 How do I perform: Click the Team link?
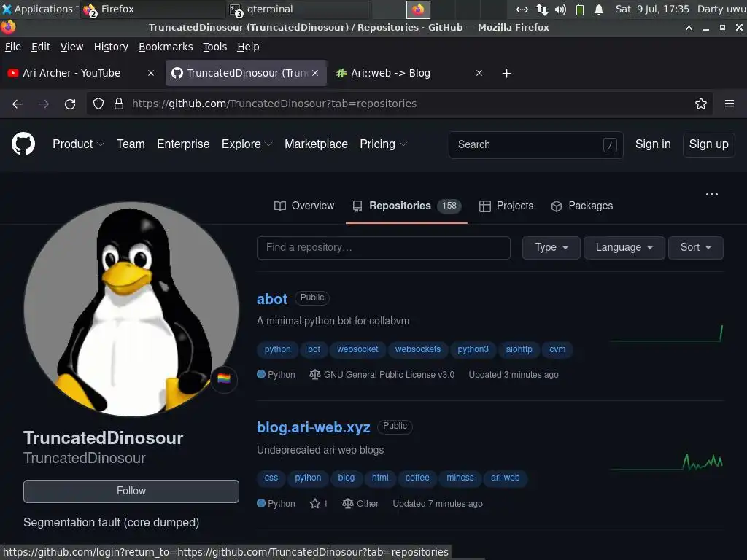coord(131,144)
